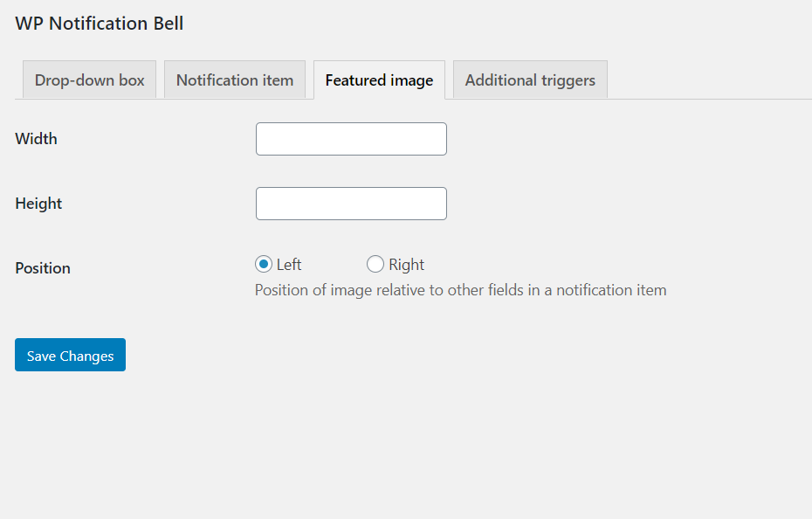Click the WP Notification Bell heading
The image size is (812, 519).
tap(100, 24)
